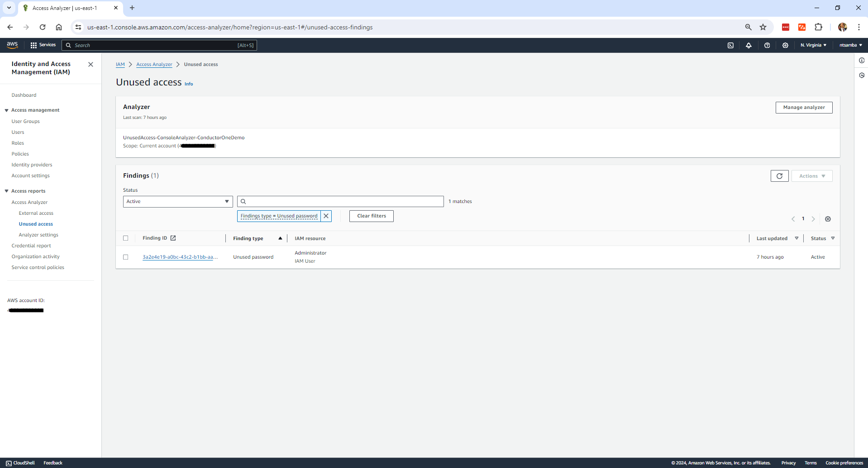Viewport: 868px width, 468px height.
Task: Open the Services grid menu
Action: pyautogui.click(x=43, y=45)
